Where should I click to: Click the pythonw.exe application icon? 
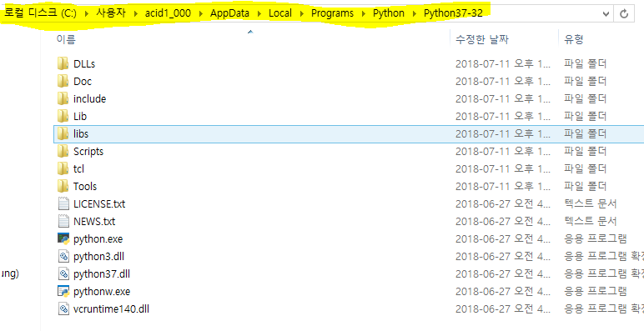pyautogui.click(x=63, y=291)
